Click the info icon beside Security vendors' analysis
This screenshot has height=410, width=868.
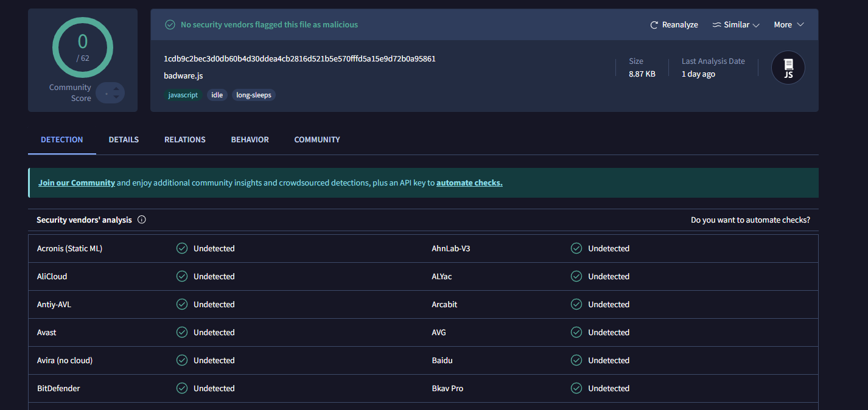pyautogui.click(x=142, y=220)
